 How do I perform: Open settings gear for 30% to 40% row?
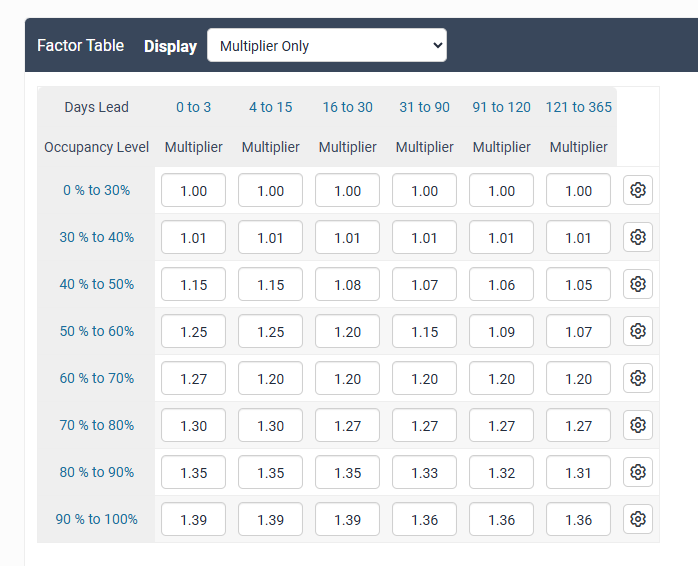click(x=638, y=237)
